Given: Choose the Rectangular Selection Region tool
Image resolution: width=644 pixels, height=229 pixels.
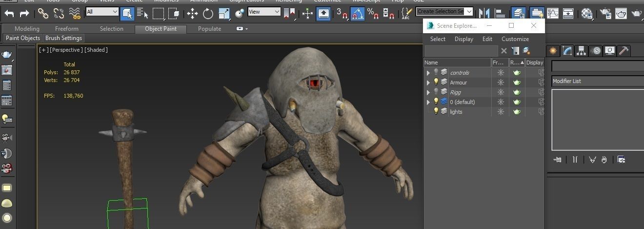Looking at the screenshot, I should coord(159,13).
